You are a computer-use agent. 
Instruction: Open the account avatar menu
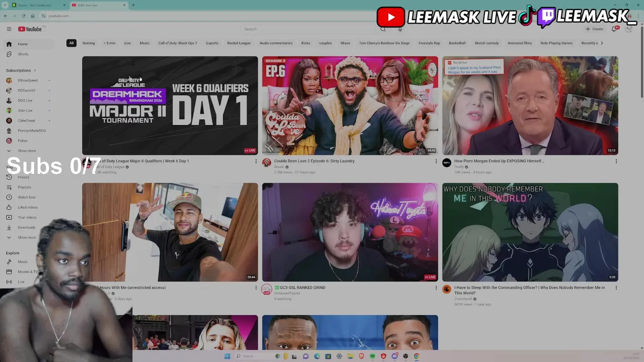pos(628,29)
